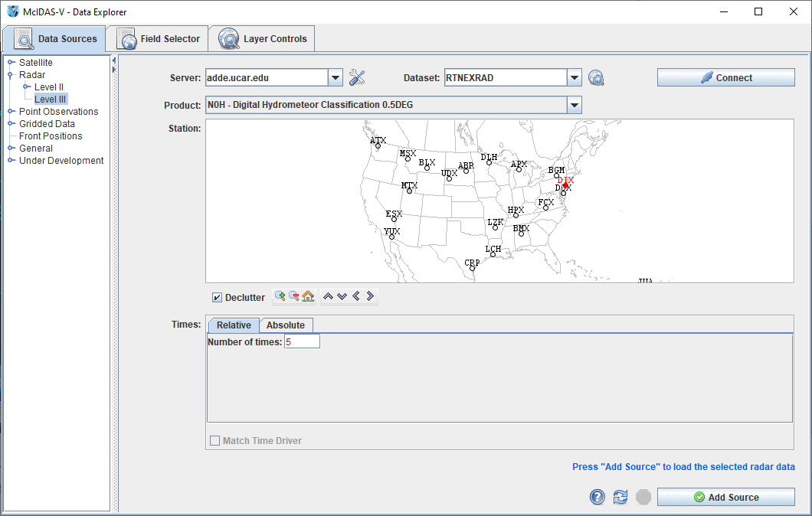Reset station map to home view

[x=308, y=296]
